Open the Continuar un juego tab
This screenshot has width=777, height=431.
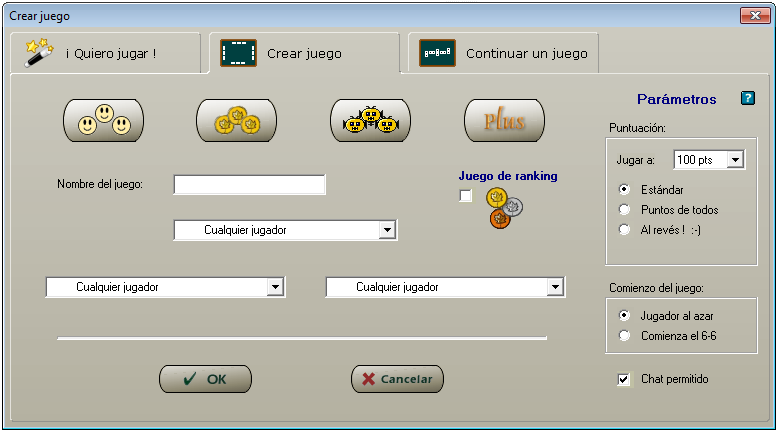(x=503, y=53)
